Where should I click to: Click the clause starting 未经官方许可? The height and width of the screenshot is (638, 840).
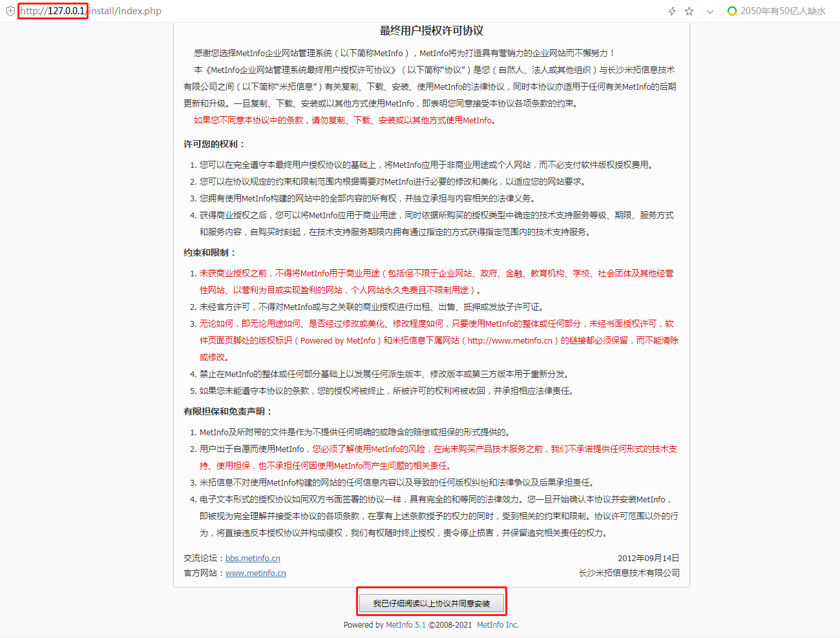(x=372, y=307)
